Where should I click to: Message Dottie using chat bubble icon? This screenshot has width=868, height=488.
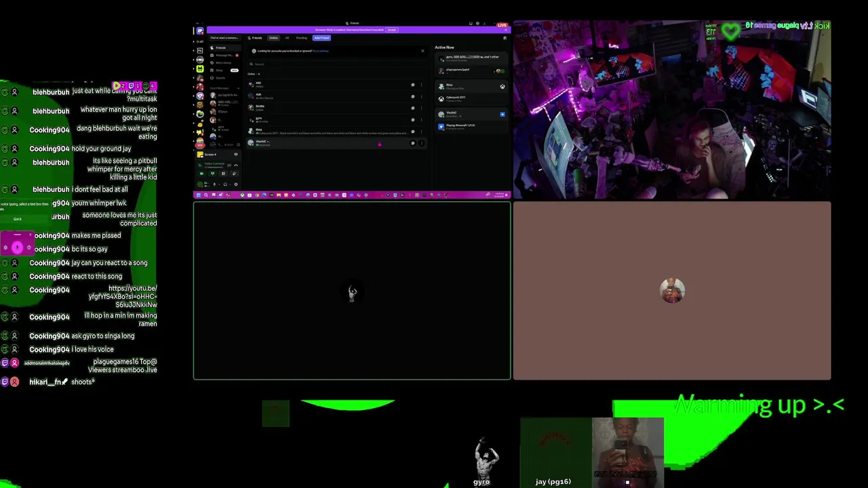pyautogui.click(x=413, y=108)
